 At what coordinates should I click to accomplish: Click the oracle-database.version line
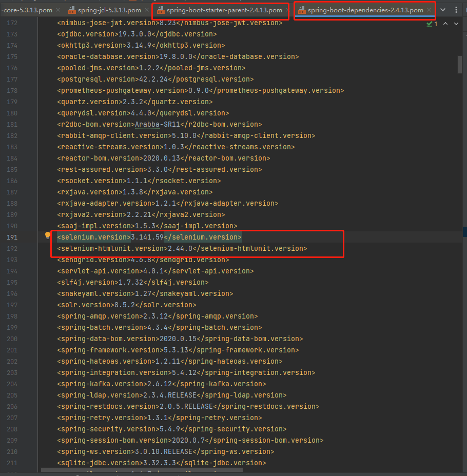click(178, 56)
